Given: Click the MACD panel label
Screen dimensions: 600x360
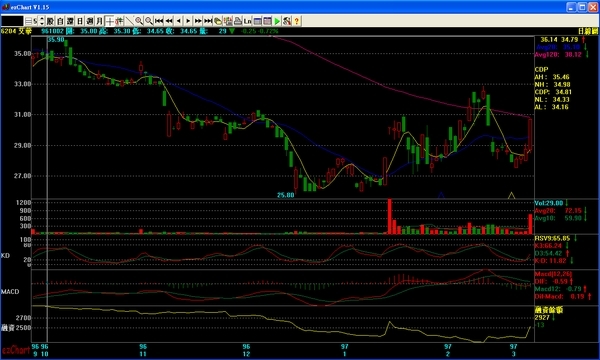Looking at the screenshot, I should [x=10, y=292].
